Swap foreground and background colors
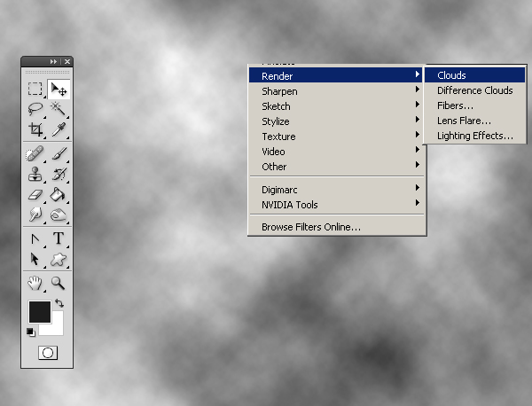This screenshot has height=406, width=532. [x=59, y=303]
